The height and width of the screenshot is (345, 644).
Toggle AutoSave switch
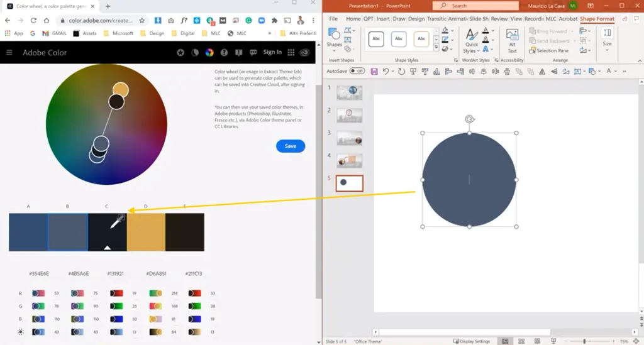click(357, 71)
